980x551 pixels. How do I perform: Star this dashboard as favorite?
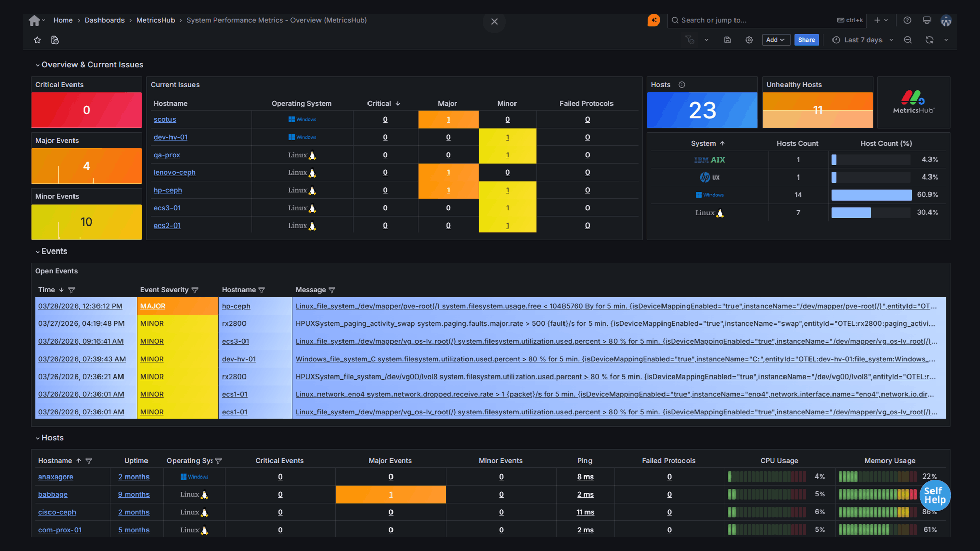click(x=37, y=40)
